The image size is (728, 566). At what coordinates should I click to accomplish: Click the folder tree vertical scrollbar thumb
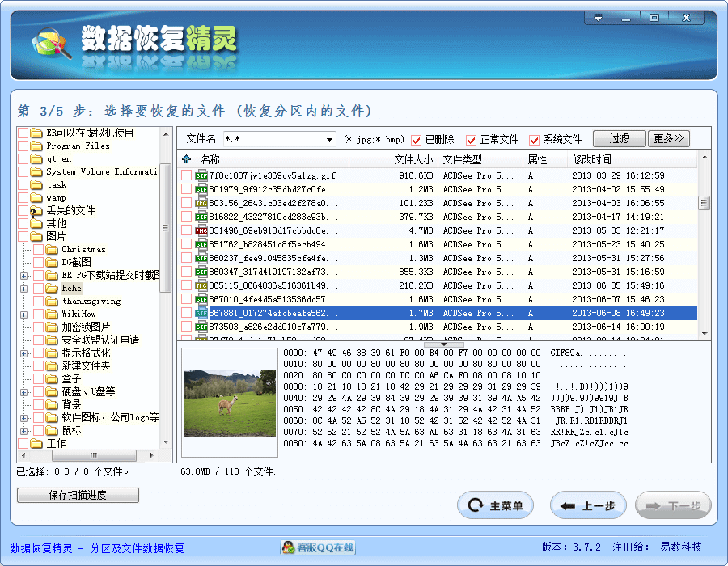pyautogui.click(x=165, y=228)
